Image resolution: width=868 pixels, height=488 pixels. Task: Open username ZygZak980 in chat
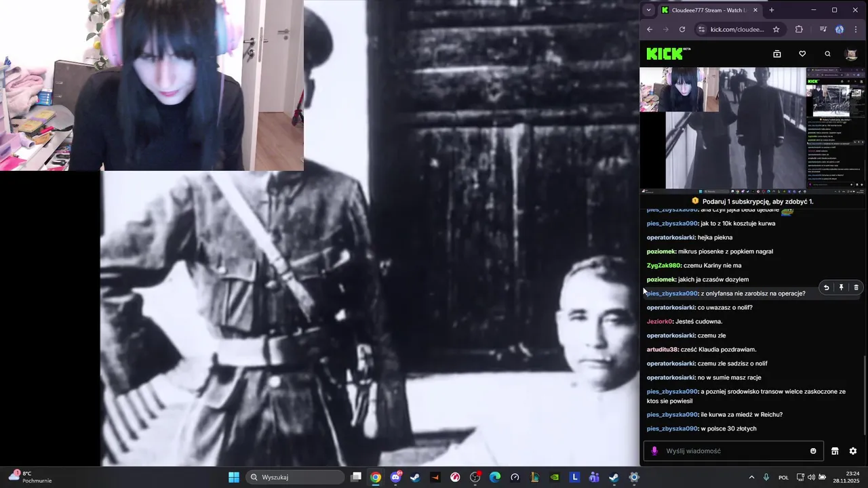point(663,266)
